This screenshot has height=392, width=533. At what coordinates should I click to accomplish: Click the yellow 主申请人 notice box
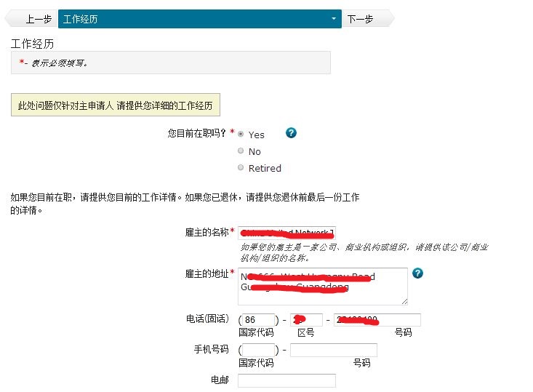(x=116, y=105)
